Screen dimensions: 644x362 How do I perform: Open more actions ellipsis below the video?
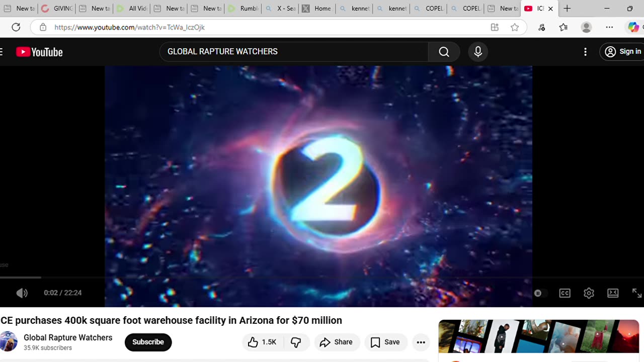(421, 342)
